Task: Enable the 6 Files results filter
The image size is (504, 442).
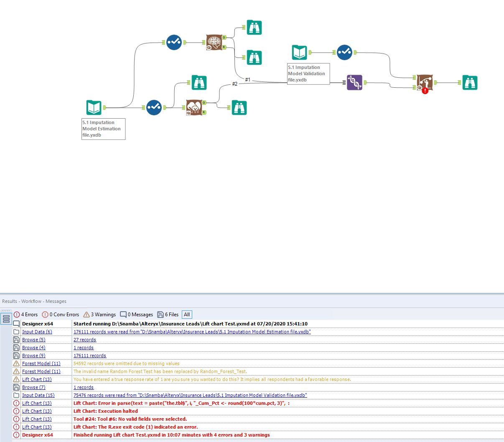Action: pos(169,315)
